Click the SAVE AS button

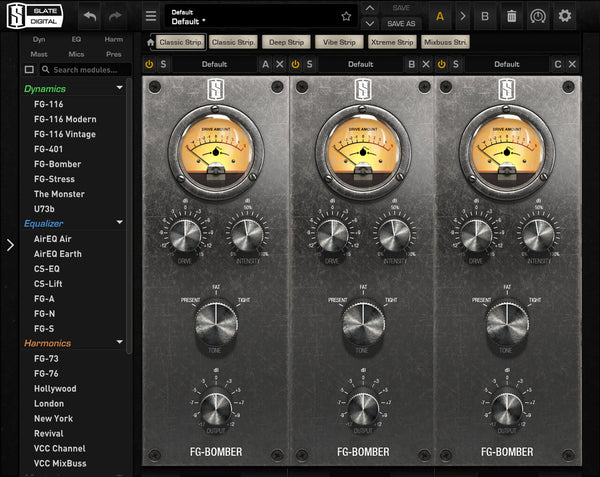[x=400, y=23]
